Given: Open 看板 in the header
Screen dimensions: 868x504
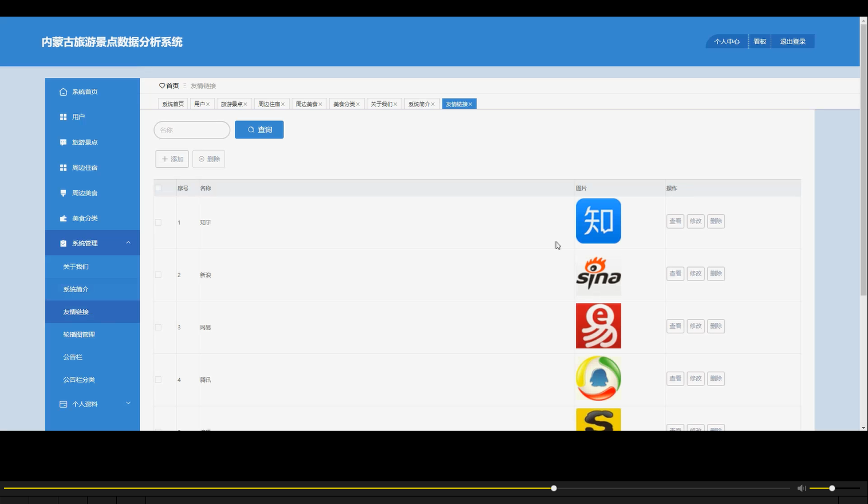Looking at the screenshot, I should tap(760, 42).
